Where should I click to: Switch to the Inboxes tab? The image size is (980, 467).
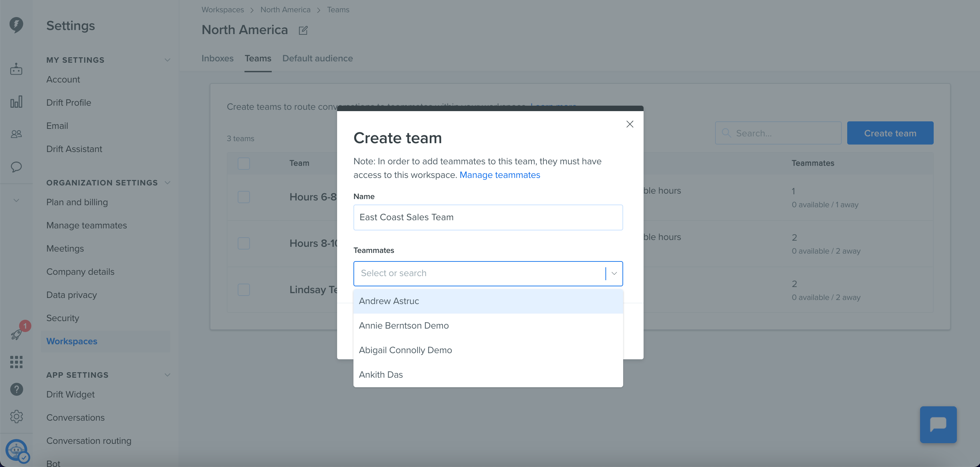click(217, 58)
